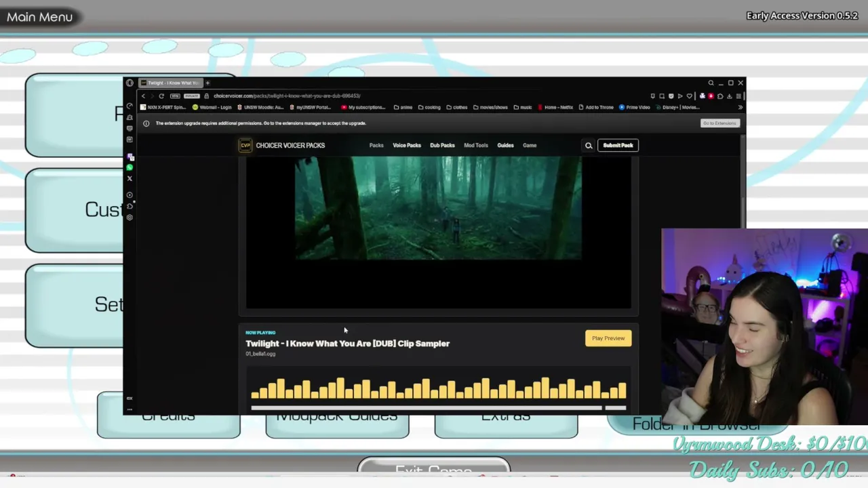Open the Prime Video bookmark

pos(635,107)
